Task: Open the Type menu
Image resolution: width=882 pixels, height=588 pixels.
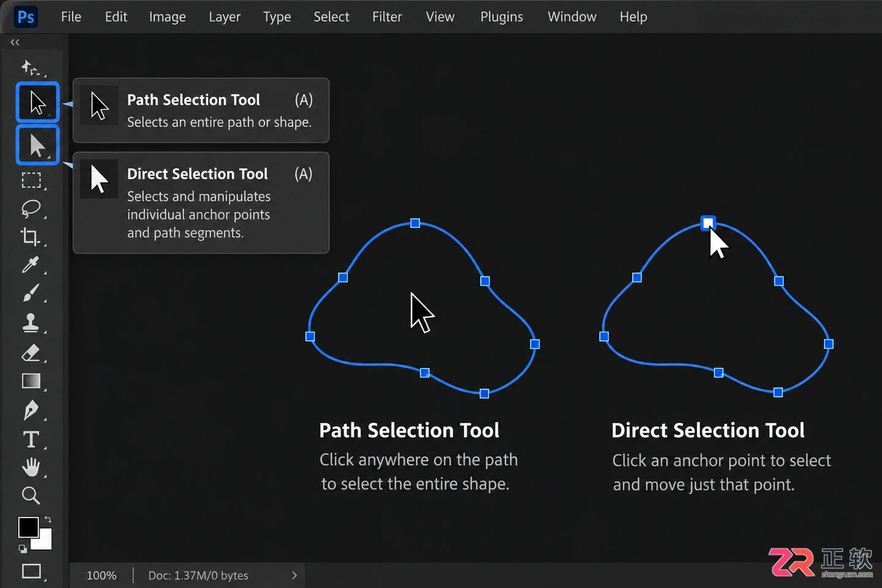Action: [x=277, y=17]
